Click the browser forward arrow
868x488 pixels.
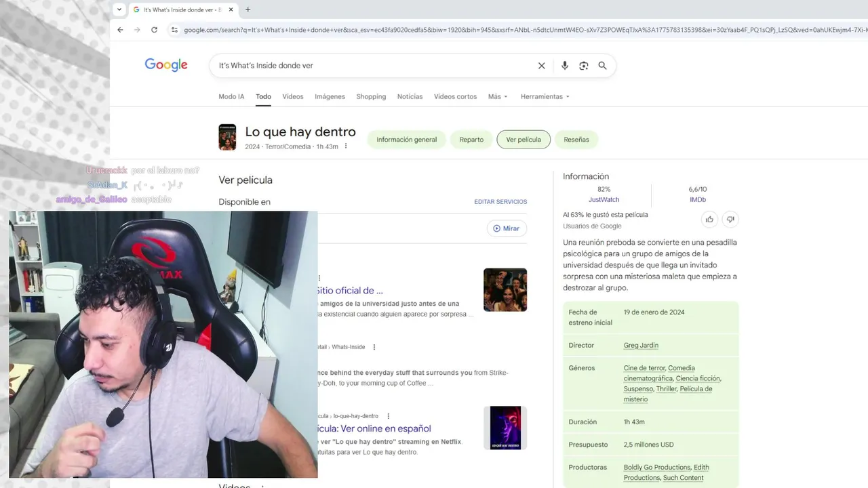point(137,30)
